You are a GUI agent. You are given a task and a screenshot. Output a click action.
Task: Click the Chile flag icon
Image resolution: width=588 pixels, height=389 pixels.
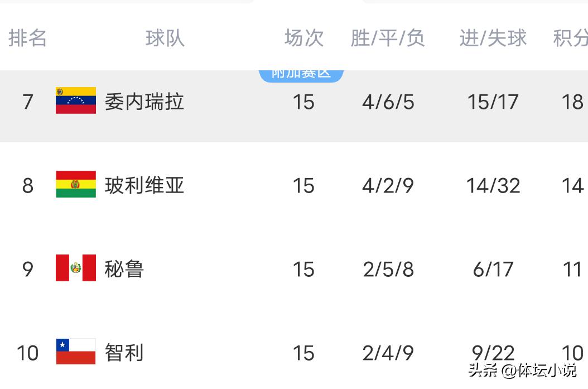[76, 352]
